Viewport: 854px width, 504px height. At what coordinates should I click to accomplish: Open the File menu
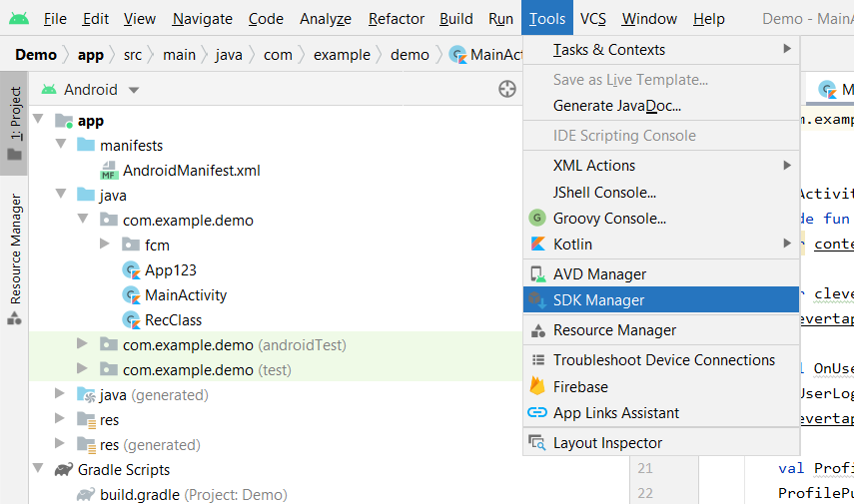pos(55,19)
